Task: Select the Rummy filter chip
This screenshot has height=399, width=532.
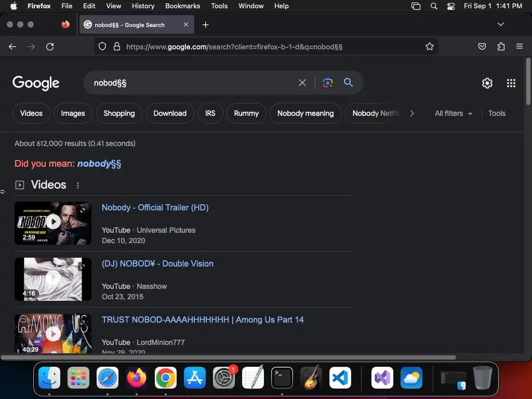Action: click(x=246, y=113)
